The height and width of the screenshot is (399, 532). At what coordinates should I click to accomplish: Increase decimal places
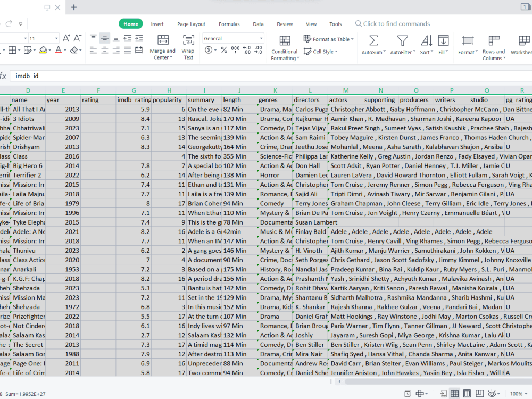(x=247, y=50)
